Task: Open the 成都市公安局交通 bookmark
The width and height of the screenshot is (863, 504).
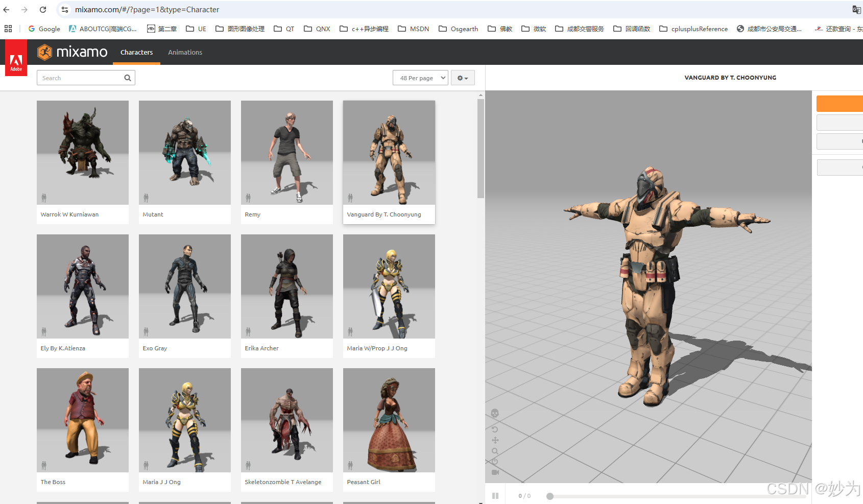Action: tap(769, 29)
